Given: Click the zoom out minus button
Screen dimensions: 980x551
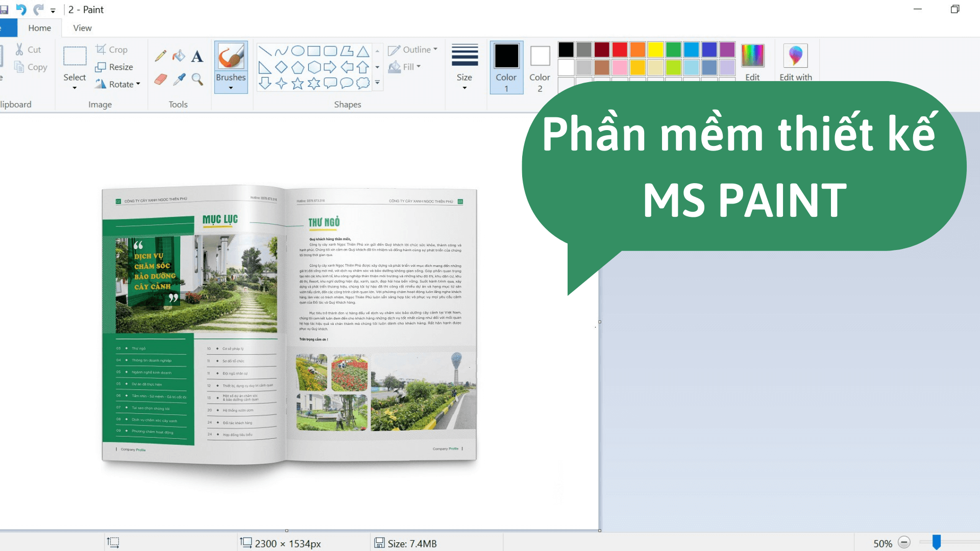Looking at the screenshot, I should (904, 542).
